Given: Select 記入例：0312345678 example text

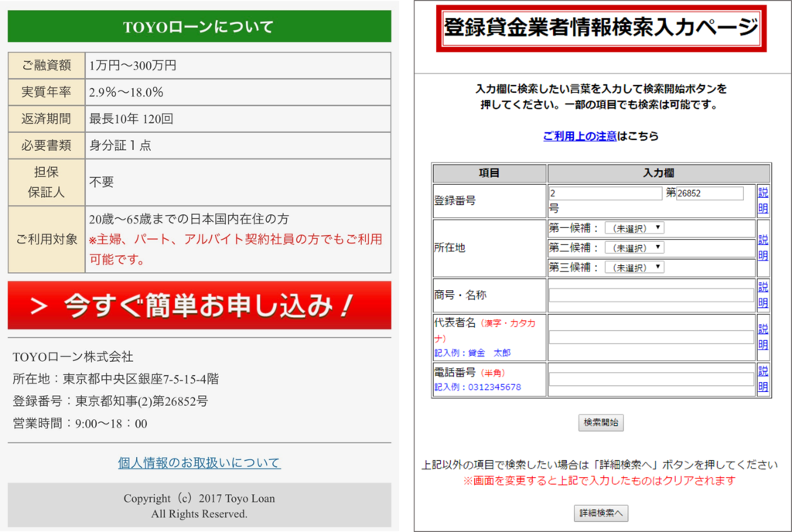Looking at the screenshot, I should [478, 387].
